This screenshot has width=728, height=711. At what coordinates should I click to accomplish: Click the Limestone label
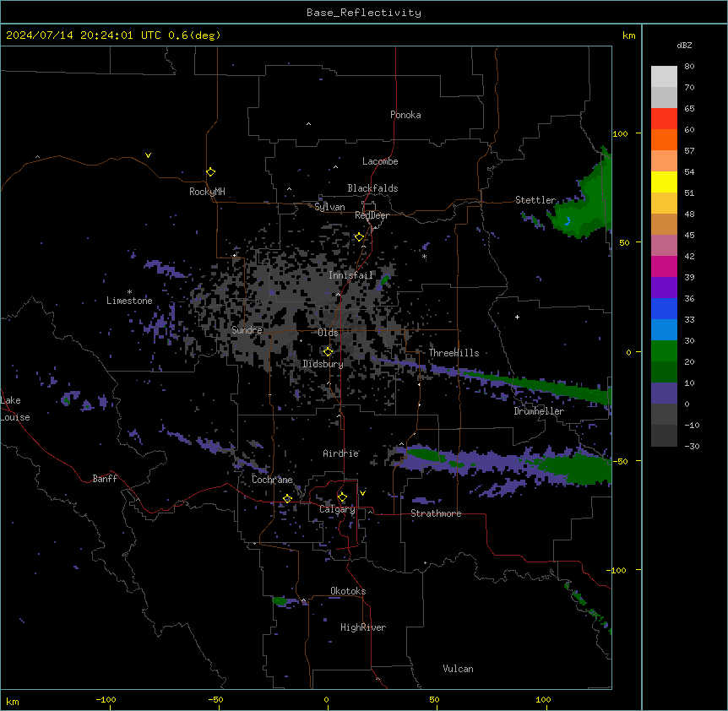(129, 301)
